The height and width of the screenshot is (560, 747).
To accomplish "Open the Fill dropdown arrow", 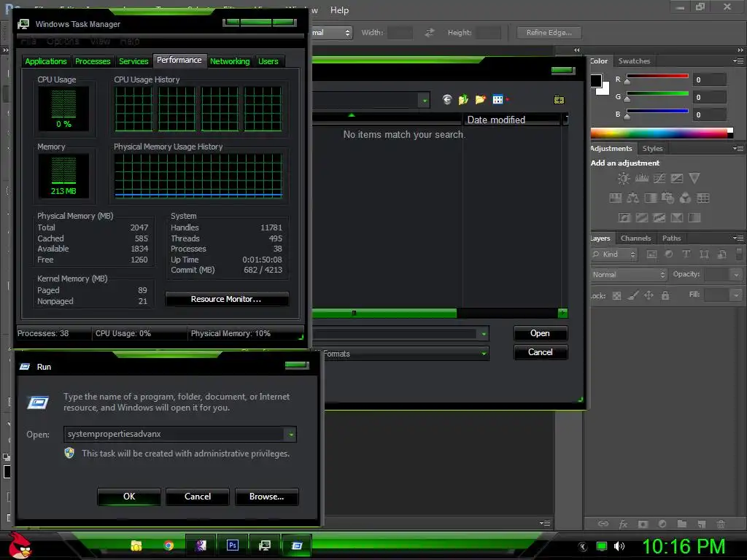I will (x=737, y=295).
